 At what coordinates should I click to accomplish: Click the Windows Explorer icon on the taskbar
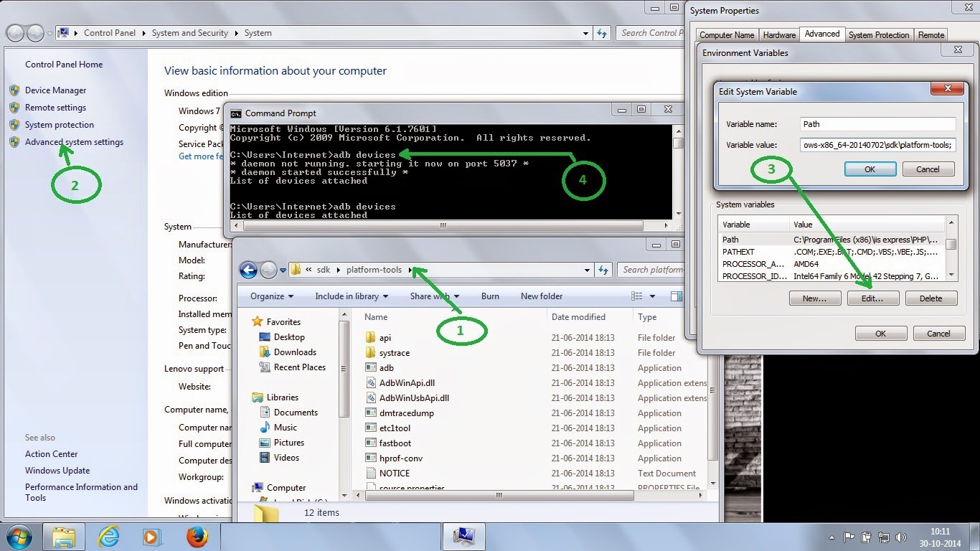point(65,536)
